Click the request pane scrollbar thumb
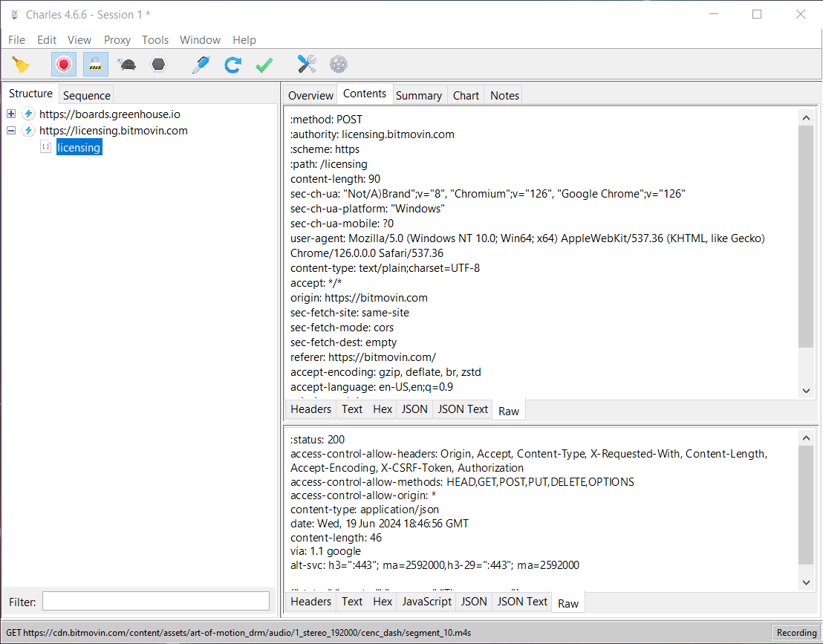823x644 pixels. [x=806, y=236]
